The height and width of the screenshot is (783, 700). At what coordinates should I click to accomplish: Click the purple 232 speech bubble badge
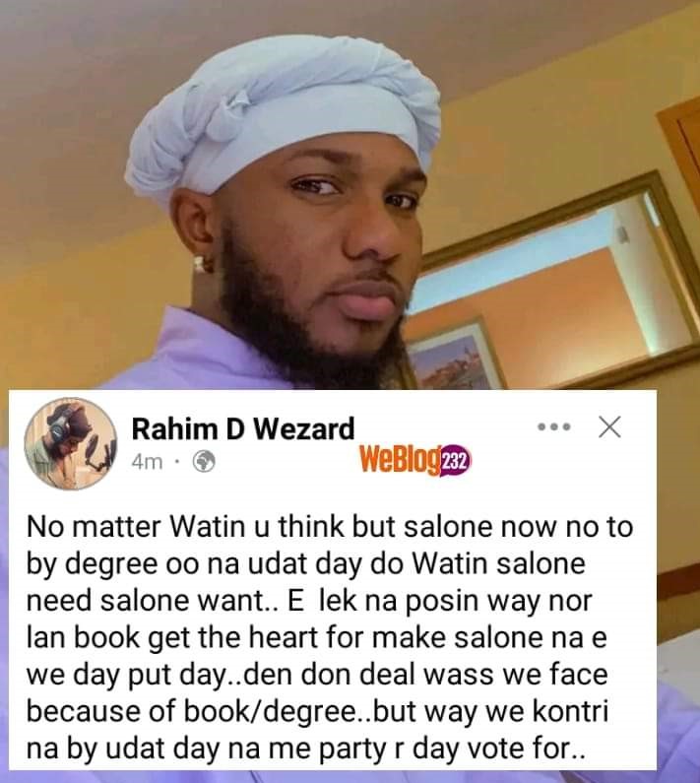pos(454,461)
